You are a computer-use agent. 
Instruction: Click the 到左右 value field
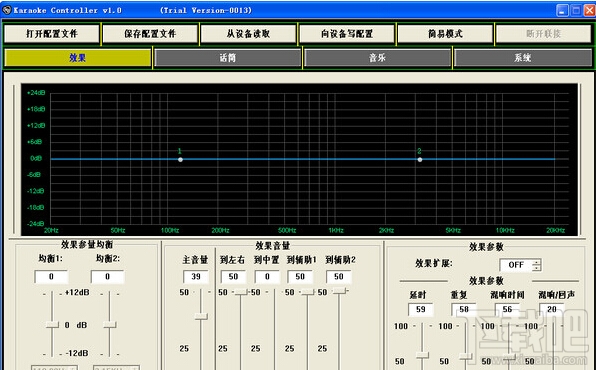click(233, 276)
